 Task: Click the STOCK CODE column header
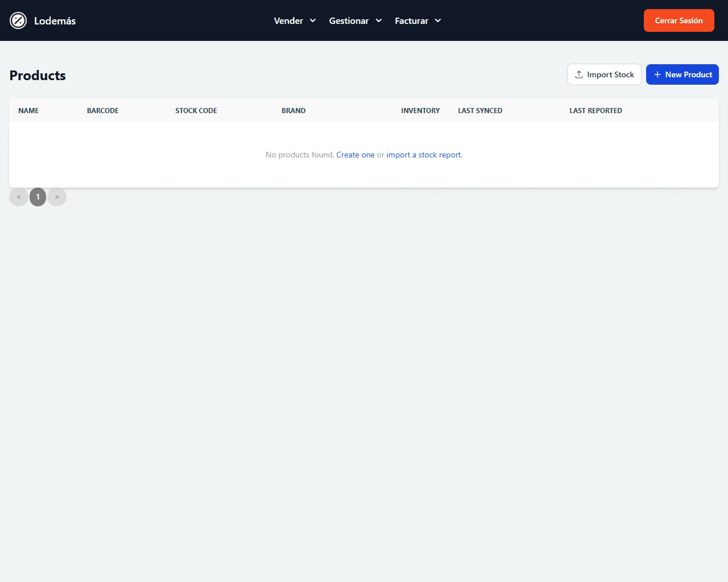[196, 111]
